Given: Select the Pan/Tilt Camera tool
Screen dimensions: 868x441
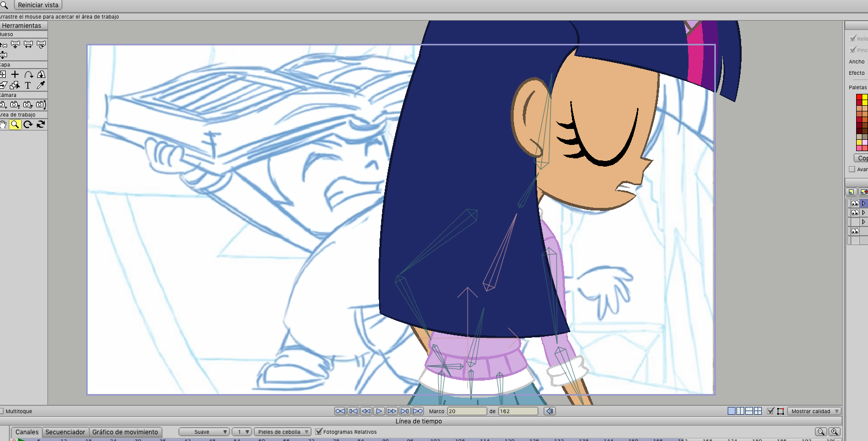Looking at the screenshot, I should (41, 105).
